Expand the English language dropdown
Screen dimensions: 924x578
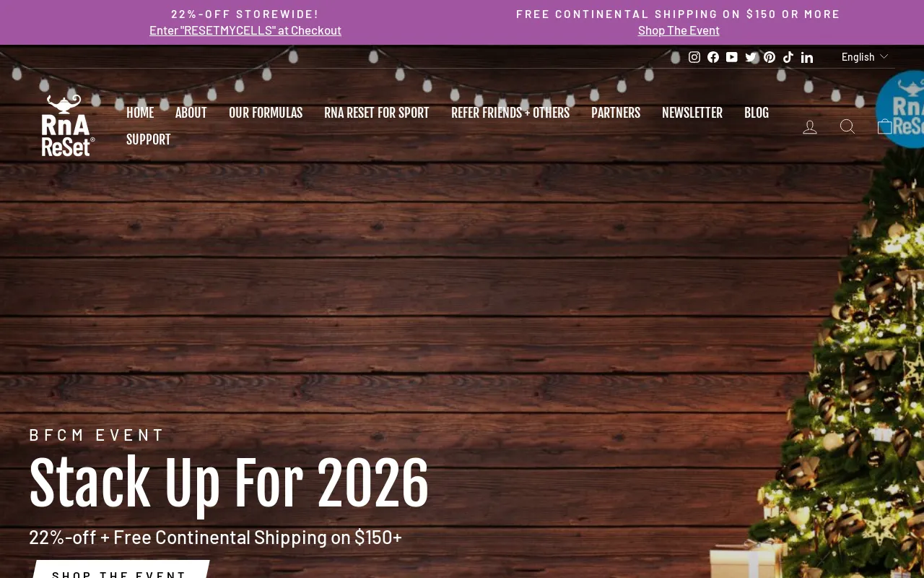pos(865,56)
